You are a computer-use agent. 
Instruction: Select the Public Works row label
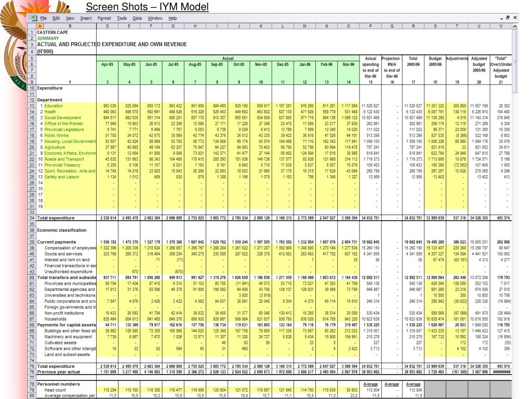pyautogui.click(x=56, y=136)
